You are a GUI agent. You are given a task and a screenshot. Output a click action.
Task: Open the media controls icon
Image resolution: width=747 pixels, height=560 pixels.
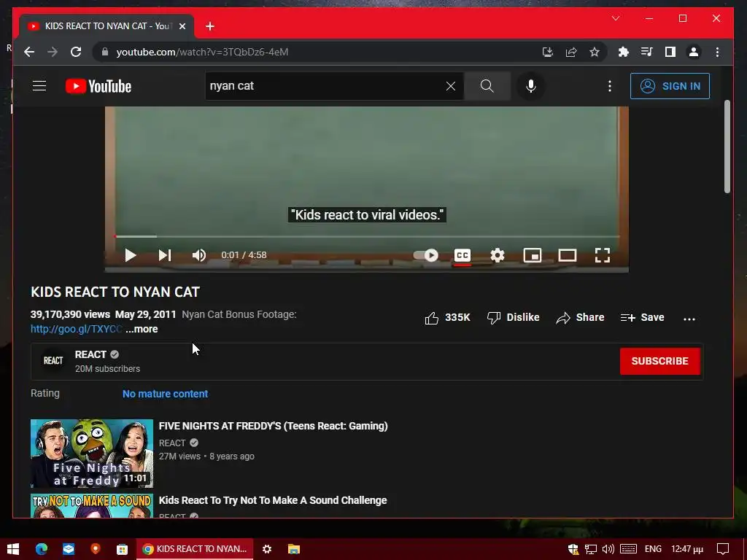[646, 52]
